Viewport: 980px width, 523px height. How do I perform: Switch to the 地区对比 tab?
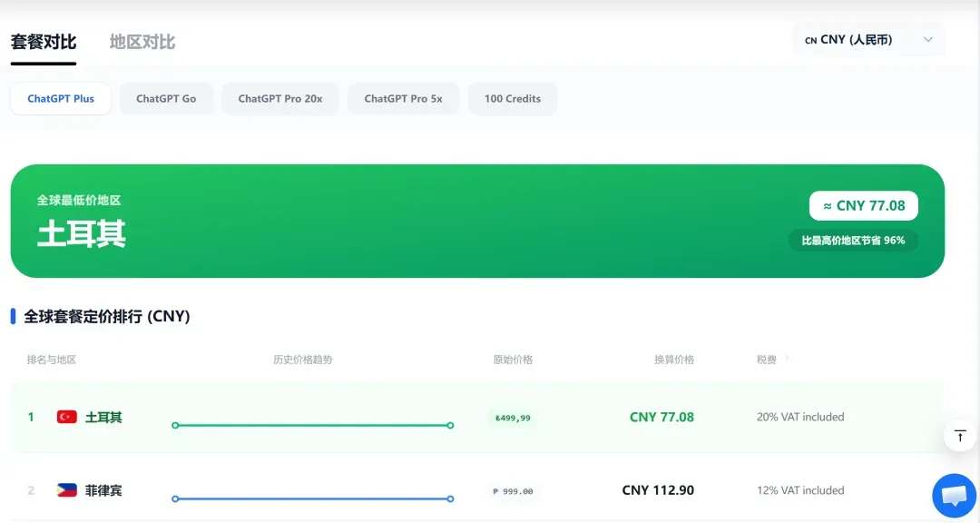[142, 43]
